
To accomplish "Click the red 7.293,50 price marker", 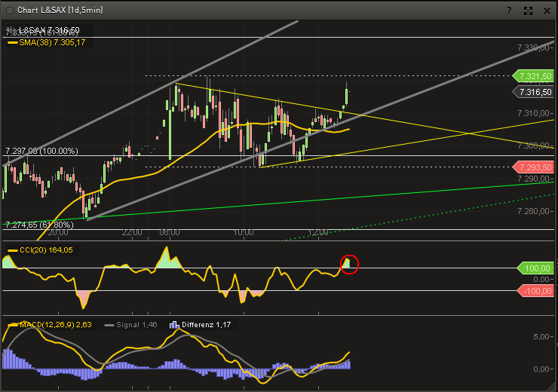I will tap(533, 167).
